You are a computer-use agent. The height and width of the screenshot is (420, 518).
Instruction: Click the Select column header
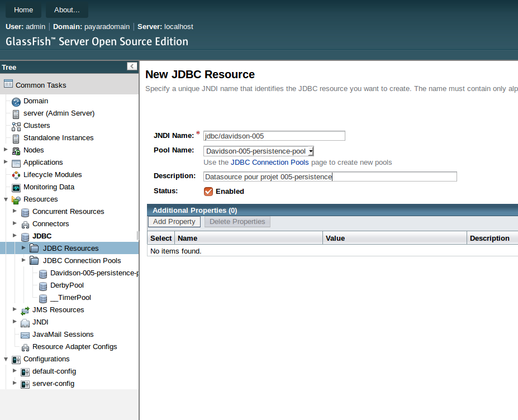click(x=161, y=238)
